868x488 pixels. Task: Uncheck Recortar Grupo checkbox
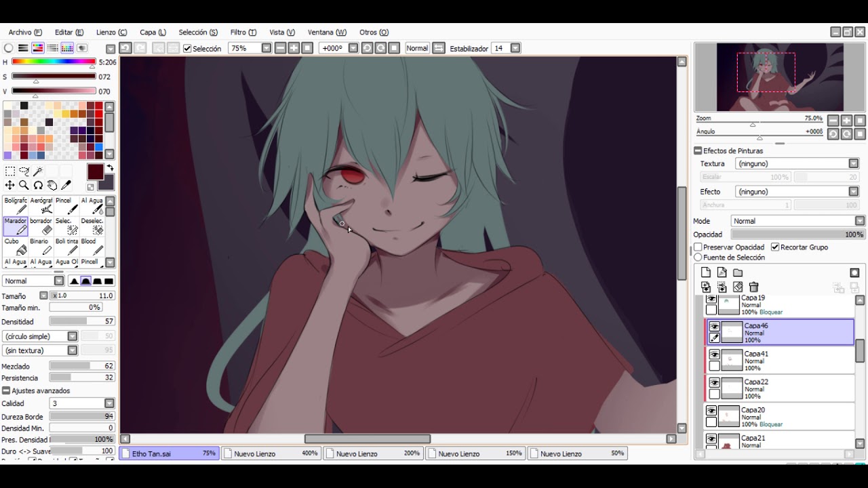point(775,247)
